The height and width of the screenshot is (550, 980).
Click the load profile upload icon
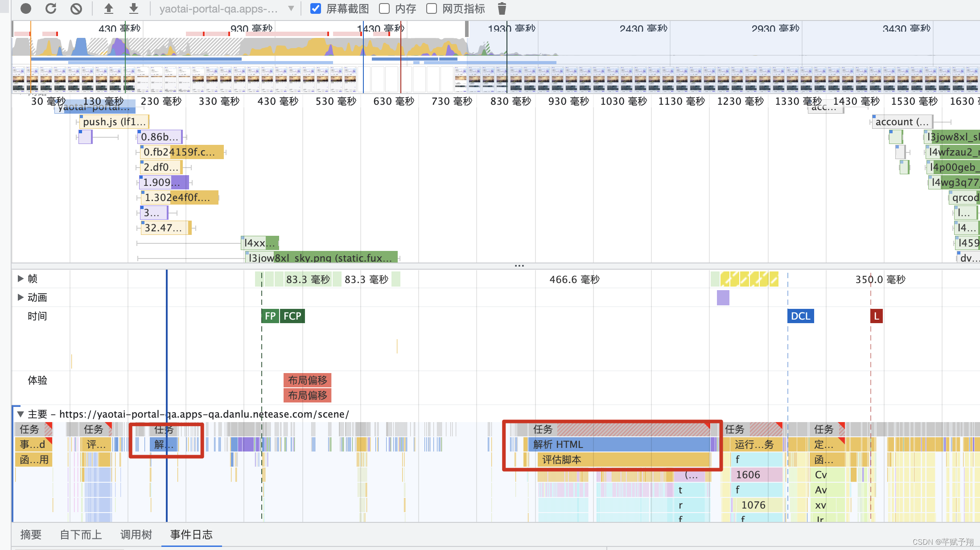[x=109, y=8]
